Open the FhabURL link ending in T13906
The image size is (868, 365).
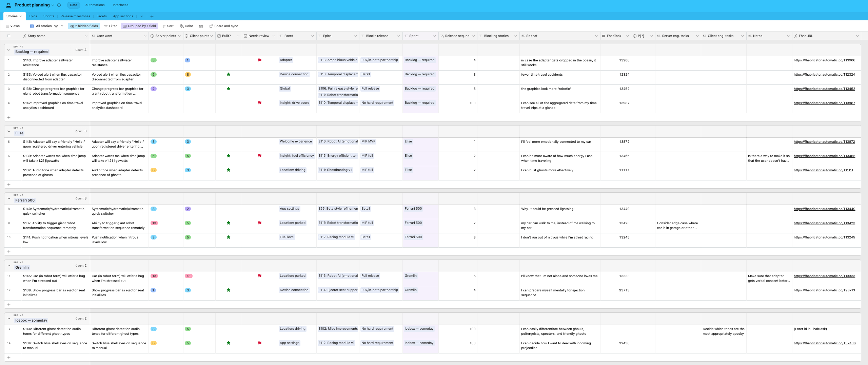coord(824,60)
